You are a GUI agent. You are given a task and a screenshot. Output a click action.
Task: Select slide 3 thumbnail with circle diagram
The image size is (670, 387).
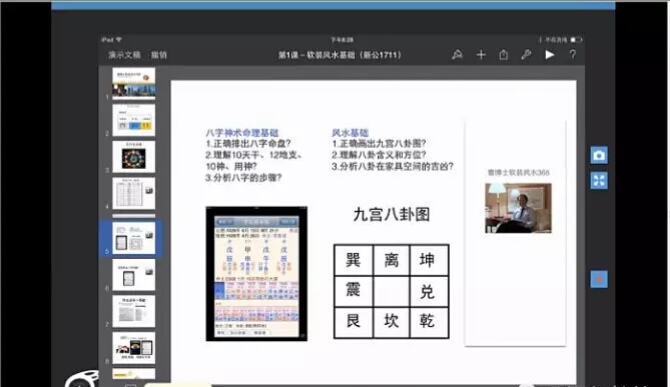[x=134, y=157]
